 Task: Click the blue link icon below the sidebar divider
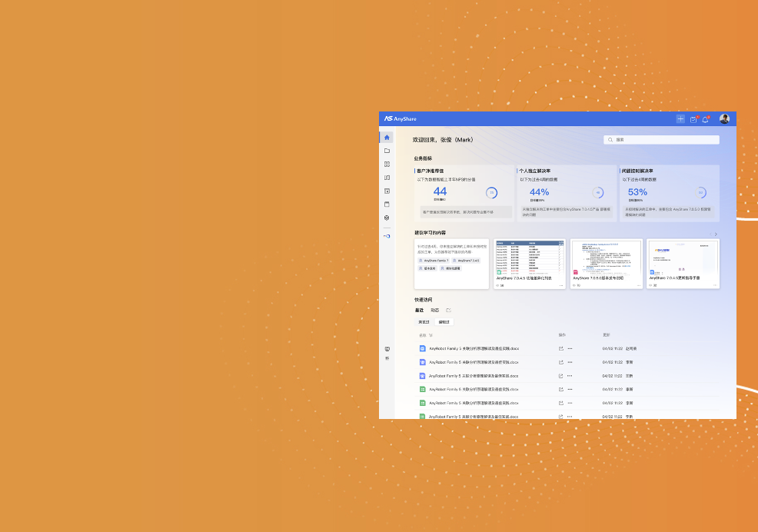[x=387, y=236]
